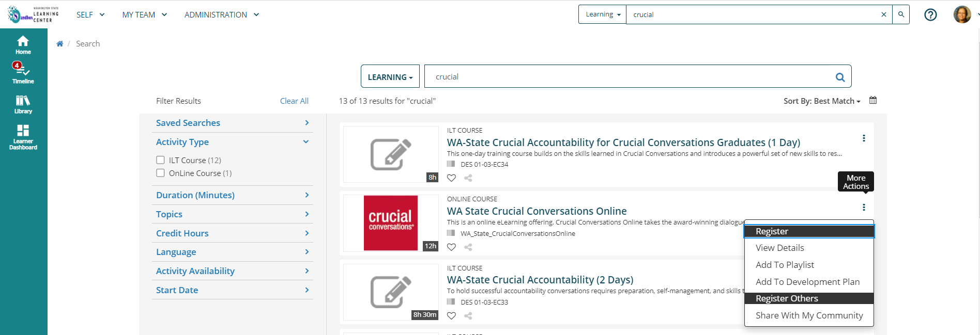
Task: Expand the Language filter
Action: (233, 252)
